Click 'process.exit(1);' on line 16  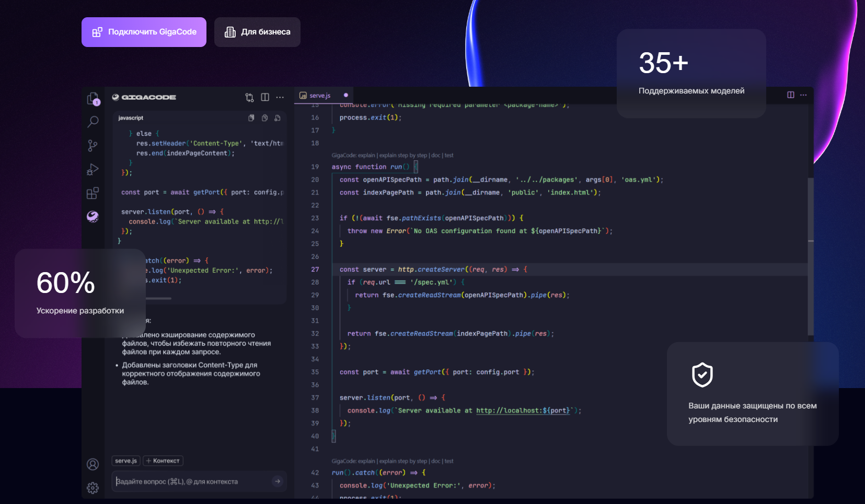pos(371,118)
